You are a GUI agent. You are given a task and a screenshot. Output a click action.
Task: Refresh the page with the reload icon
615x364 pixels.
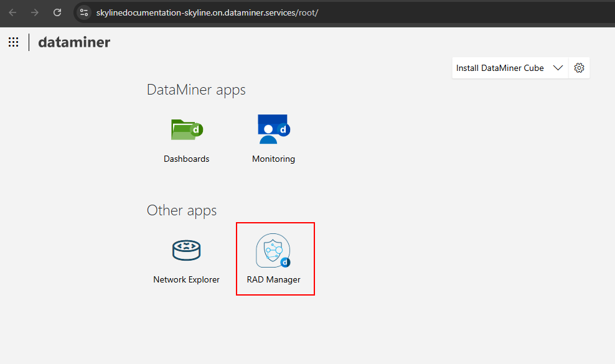pyautogui.click(x=57, y=12)
